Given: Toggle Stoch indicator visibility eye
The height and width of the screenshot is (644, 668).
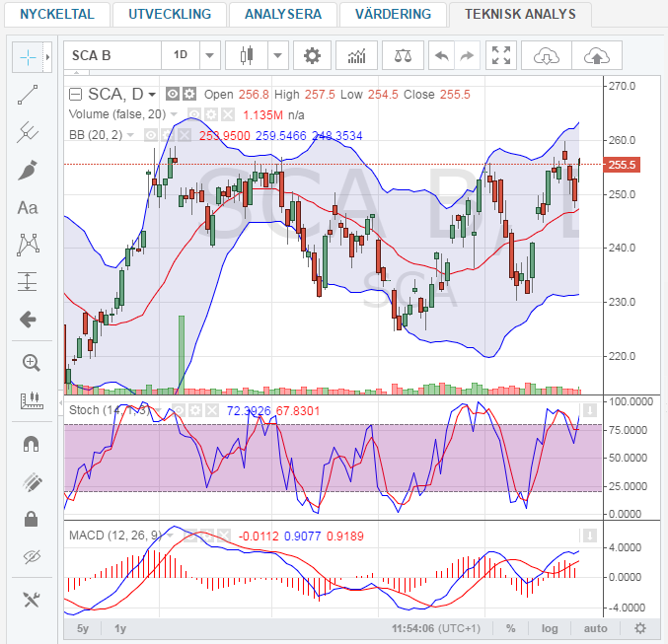Looking at the screenshot, I should [x=178, y=410].
